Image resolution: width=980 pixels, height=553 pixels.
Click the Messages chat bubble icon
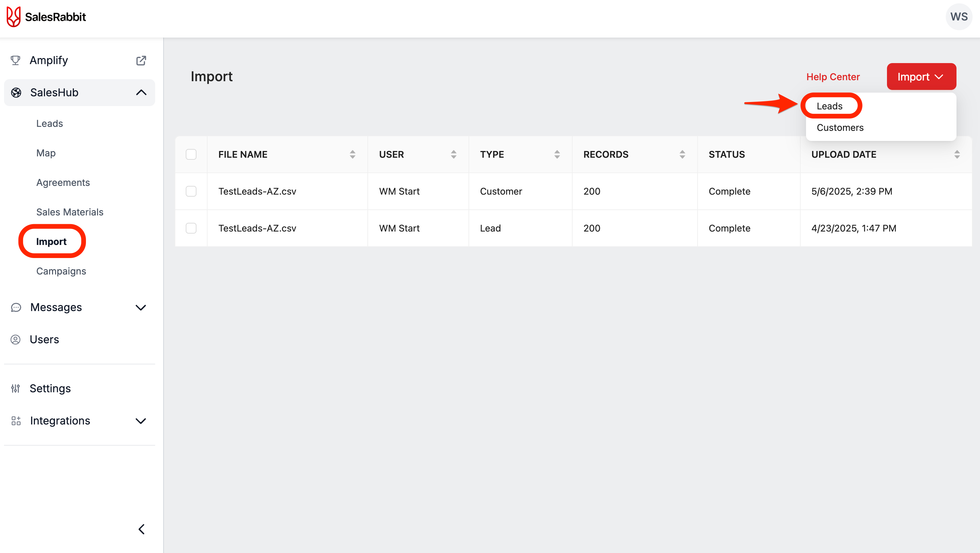coord(16,307)
